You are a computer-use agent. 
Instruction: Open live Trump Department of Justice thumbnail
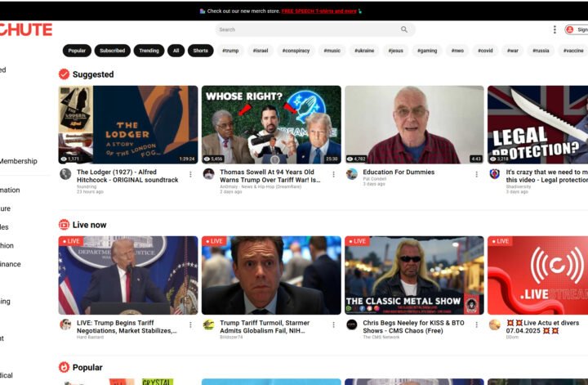tap(128, 275)
